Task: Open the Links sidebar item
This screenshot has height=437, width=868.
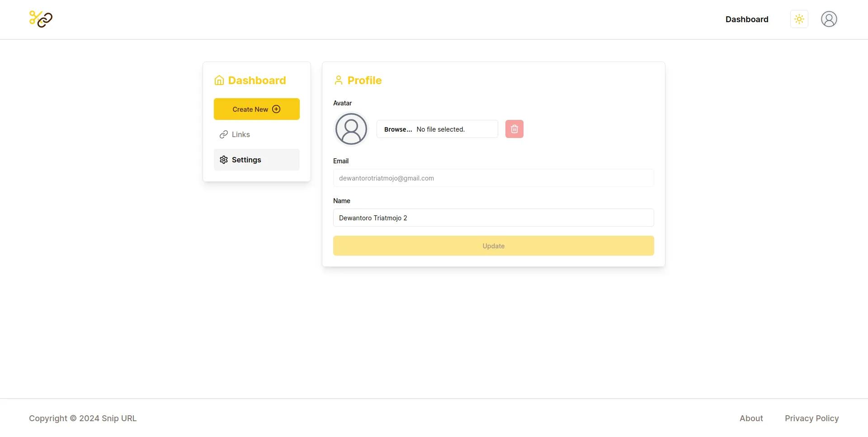Action: (257, 134)
